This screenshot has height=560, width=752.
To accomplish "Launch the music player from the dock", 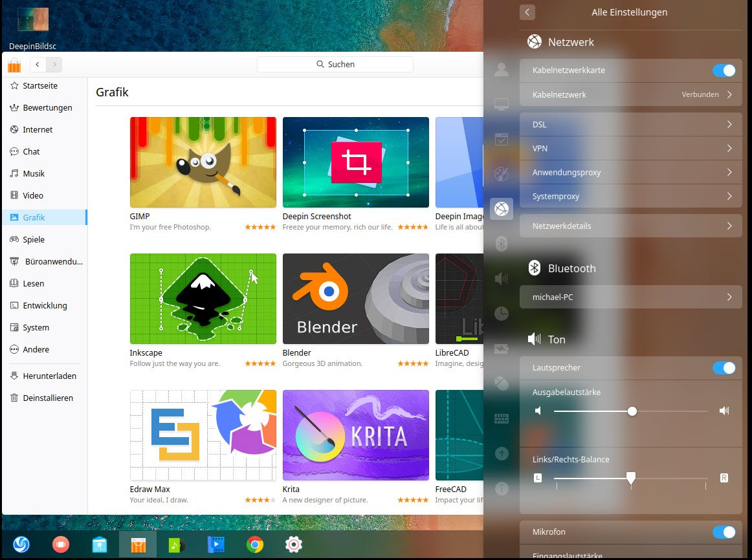I will coord(177,544).
